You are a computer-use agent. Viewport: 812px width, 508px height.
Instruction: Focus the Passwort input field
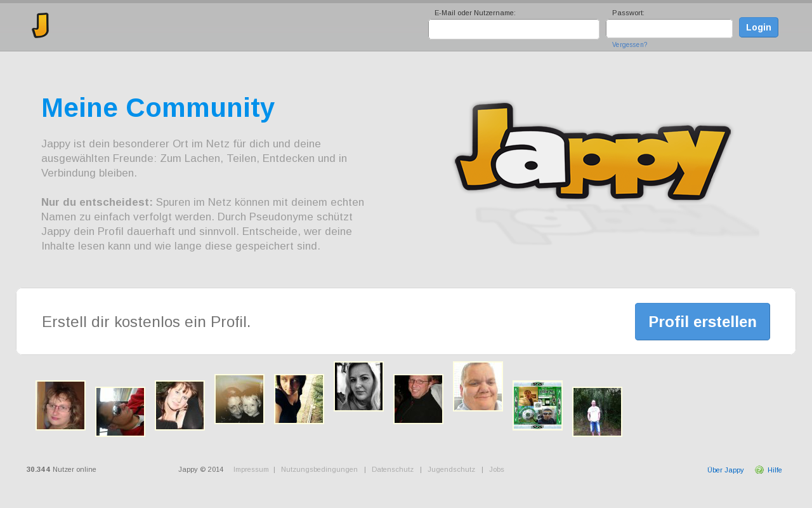[669, 29]
